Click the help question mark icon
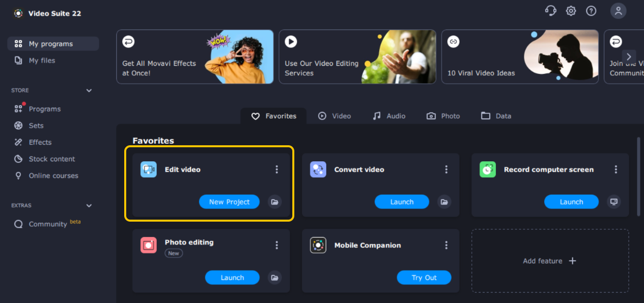Image resolution: width=644 pixels, height=303 pixels. 591,11
